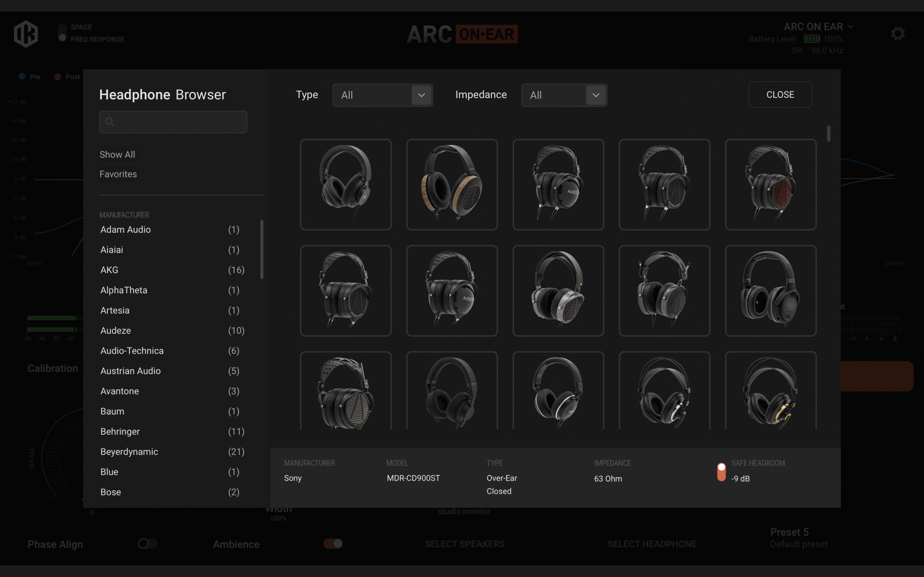
Task: Click the CLOSE button
Action: click(x=780, y=94)
